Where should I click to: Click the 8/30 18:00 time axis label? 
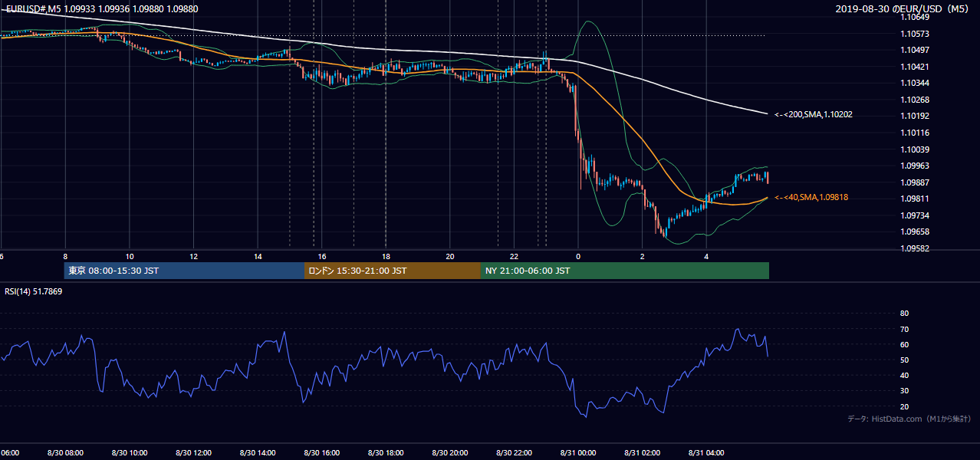point(386,453)
